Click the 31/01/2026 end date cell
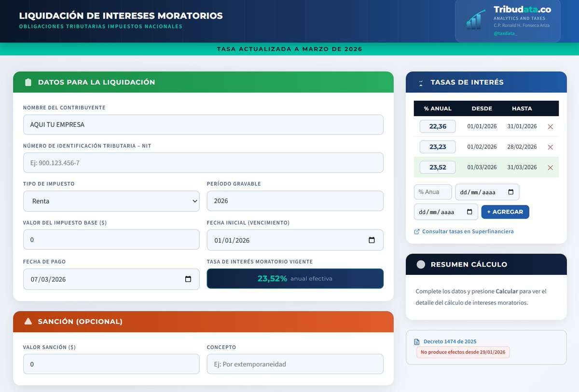This screenshot has height=392, width=579. point(522,126)
